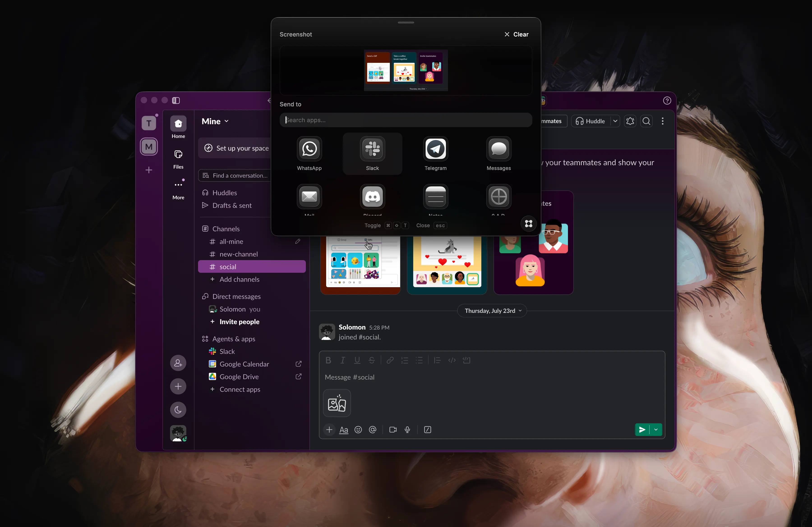This screenshot has width=812, height=527.
Task: Switch to the M workspace
Action: coord(149,147)
